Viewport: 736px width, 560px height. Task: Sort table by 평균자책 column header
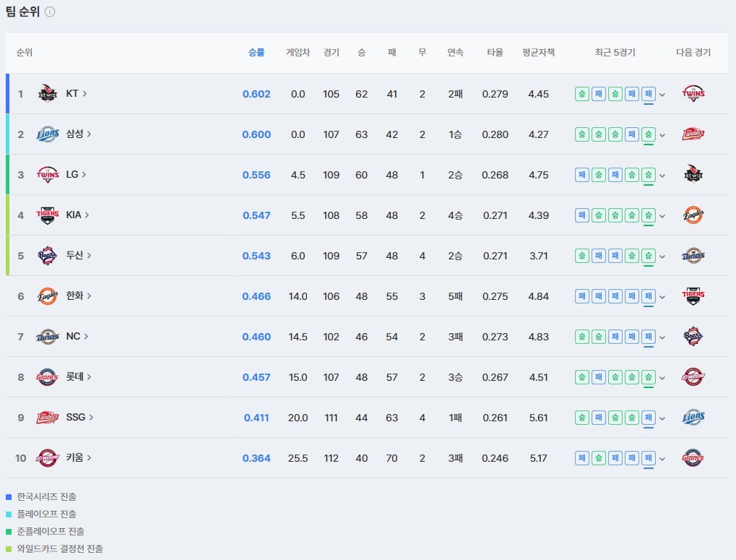tap(538, 53)
